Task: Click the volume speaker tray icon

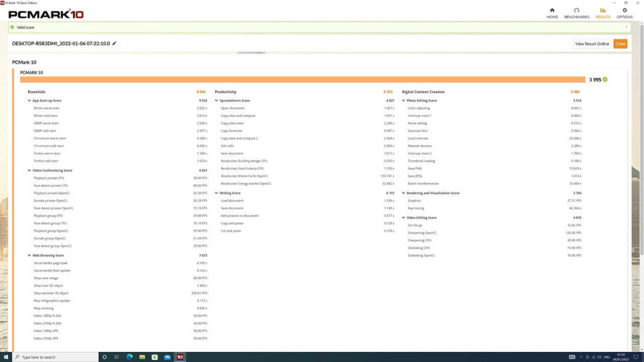Action: (599, 357)
